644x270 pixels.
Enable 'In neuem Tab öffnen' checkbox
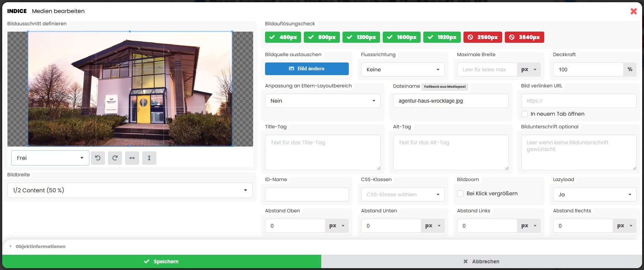pyautogui.click(x=525, y=114)
